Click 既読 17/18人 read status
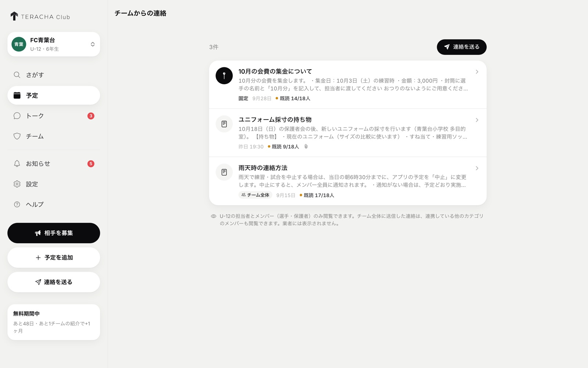This screenshot has height=368, width=588. [x=317, y=195]
